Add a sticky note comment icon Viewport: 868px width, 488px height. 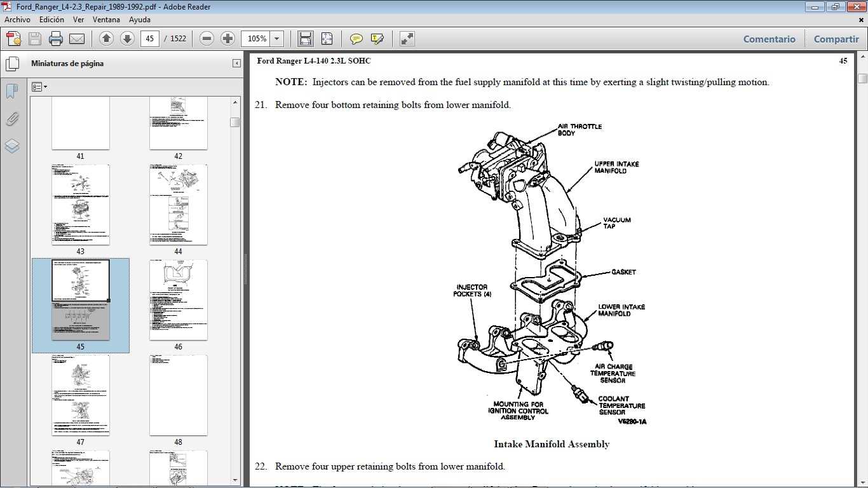click(356, 39)
